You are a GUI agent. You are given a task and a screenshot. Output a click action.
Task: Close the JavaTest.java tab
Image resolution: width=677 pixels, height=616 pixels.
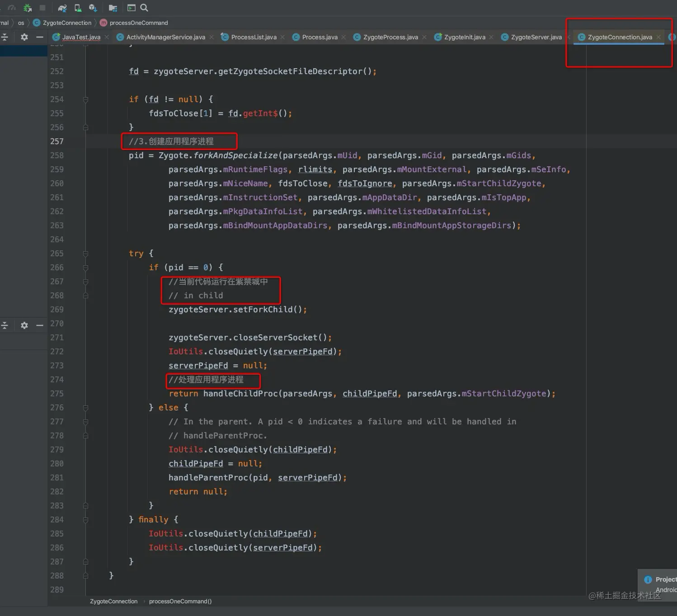107,37
